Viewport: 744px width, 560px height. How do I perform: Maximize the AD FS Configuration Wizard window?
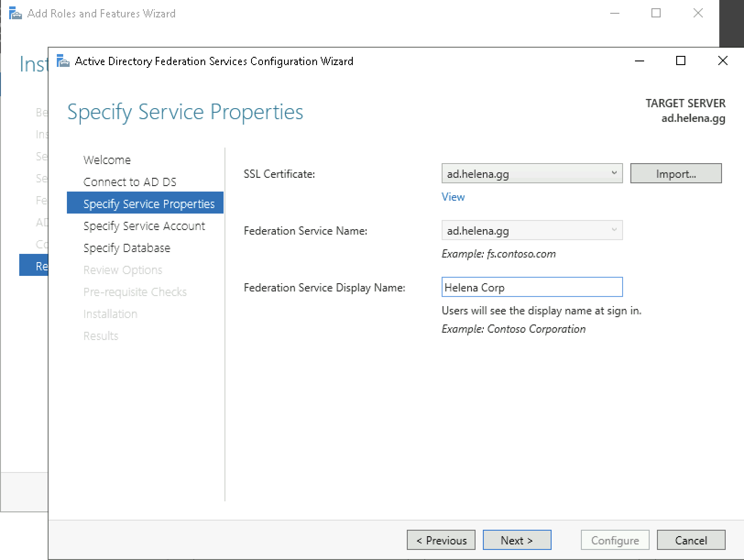681,61
